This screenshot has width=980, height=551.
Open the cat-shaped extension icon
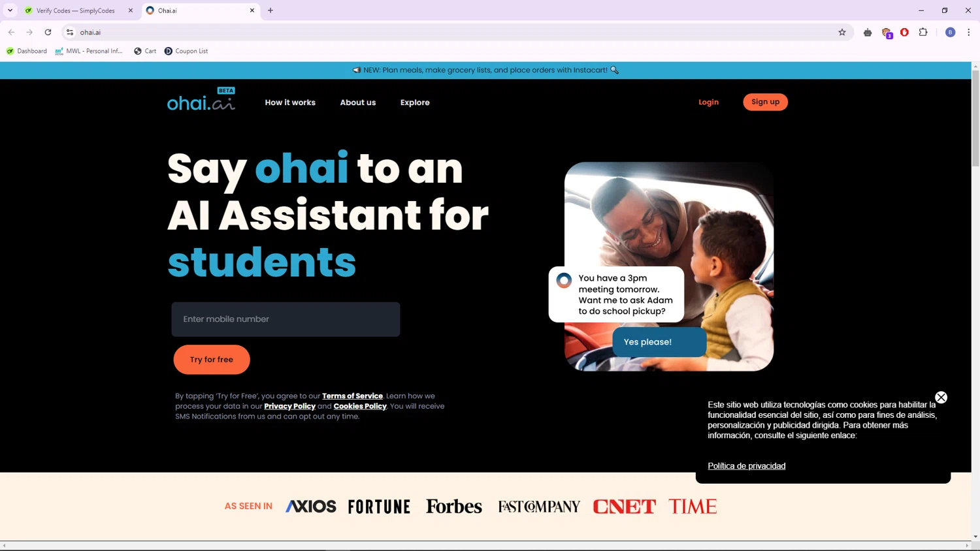(x=868, y=32)
